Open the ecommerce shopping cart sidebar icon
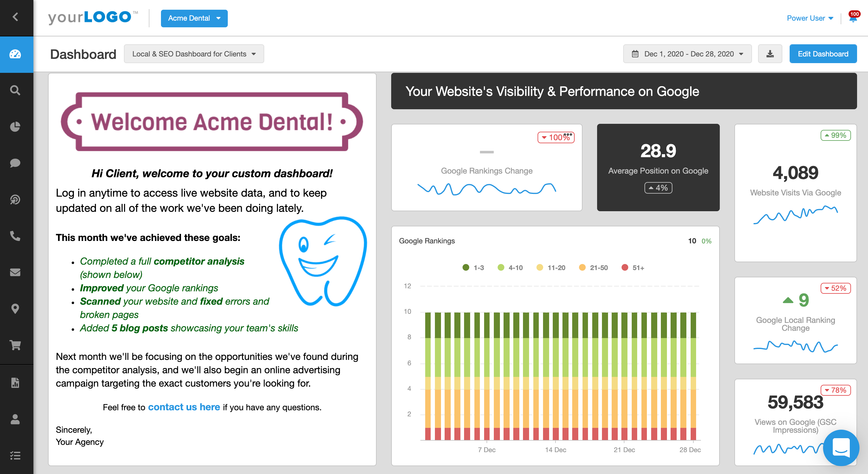 point(15,345)
